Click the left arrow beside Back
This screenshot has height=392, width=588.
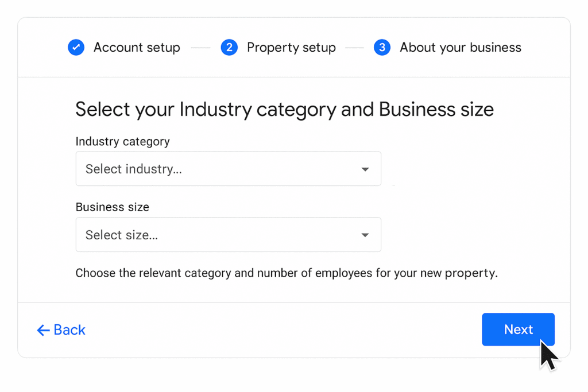point(43,330)
